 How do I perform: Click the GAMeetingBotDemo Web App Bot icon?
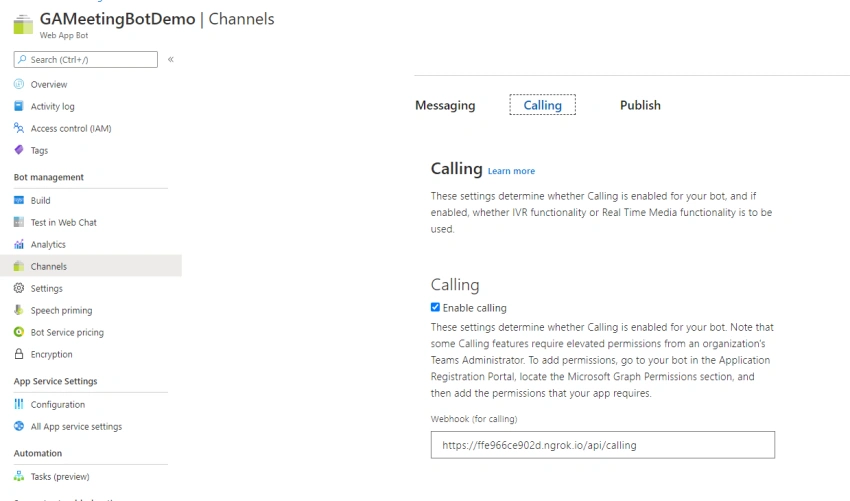[23, 24]
